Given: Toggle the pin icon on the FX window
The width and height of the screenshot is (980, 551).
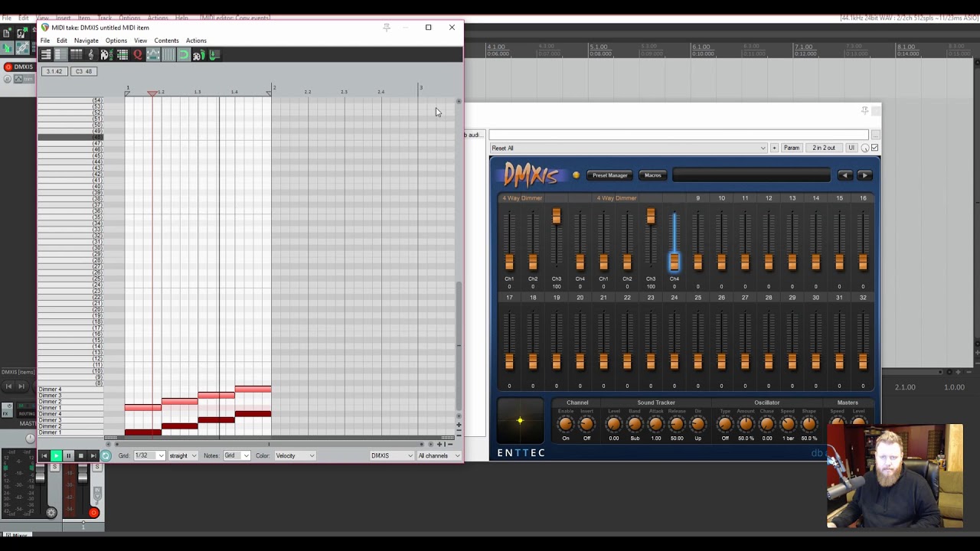Looking at the screenshot, I should [864, 111].
